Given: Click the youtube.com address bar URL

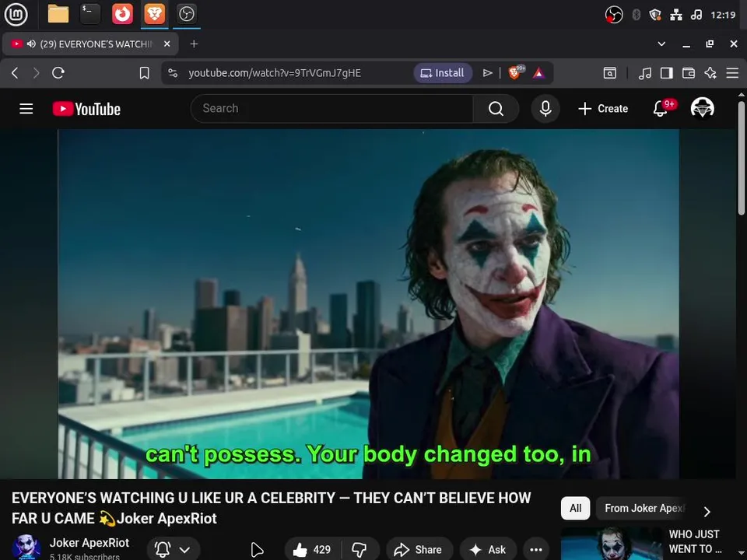Looking at the screenshot, I should coord(275,73).
